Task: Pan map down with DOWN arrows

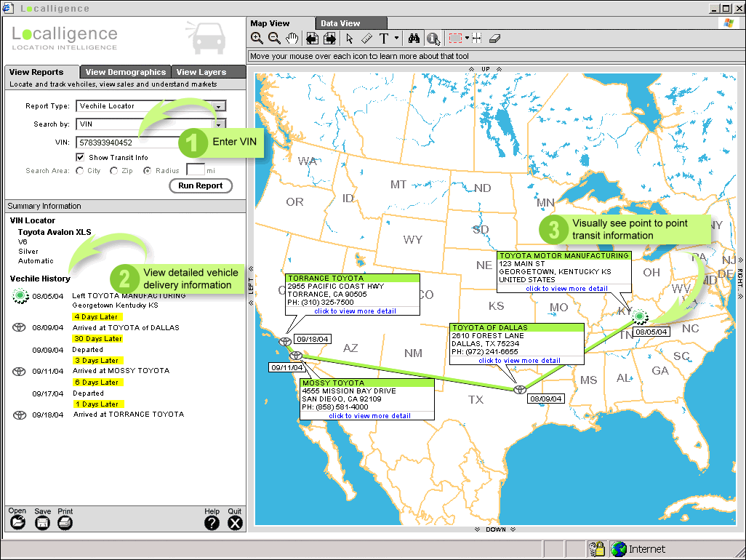Action: (495, 529)
